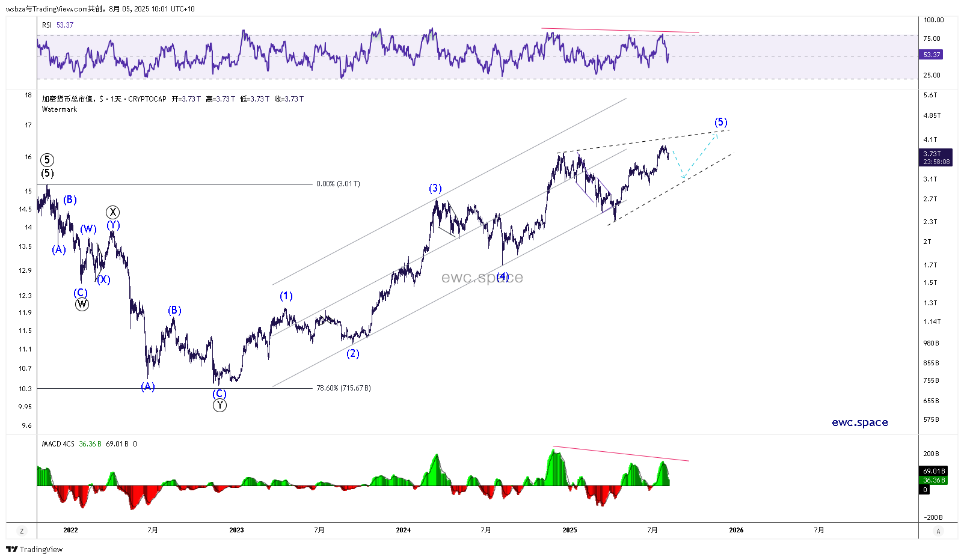Screen dimensions: 964x560
Task: Click the ewc.space link text
Action: point(859,422)
